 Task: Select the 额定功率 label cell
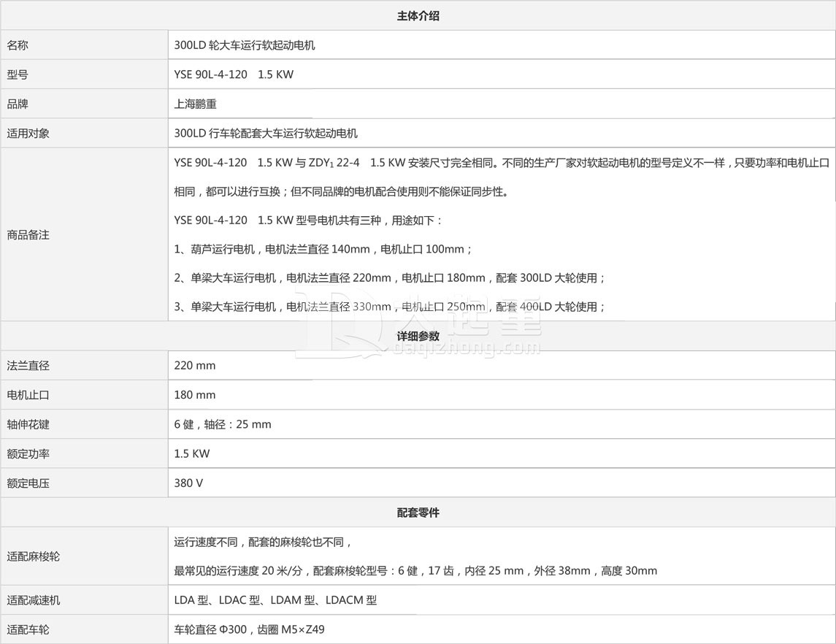84,453
